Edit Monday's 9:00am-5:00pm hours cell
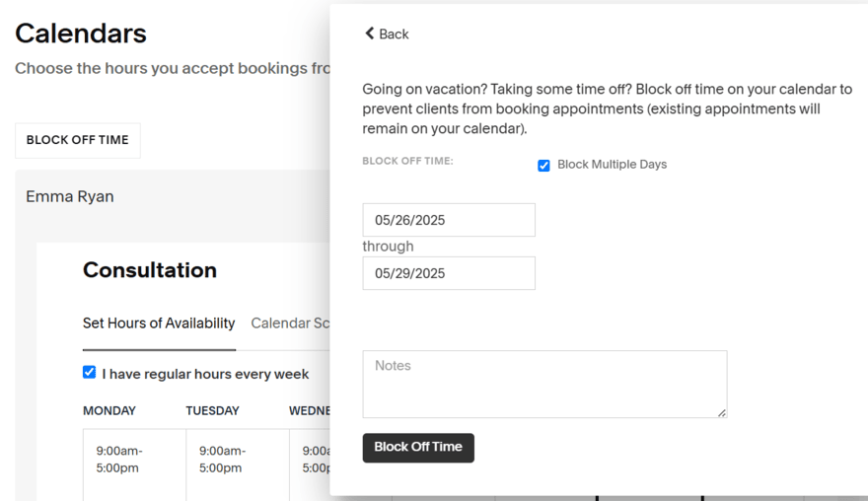This screenshot has width=868, height=501. click(x=119, y=460)
